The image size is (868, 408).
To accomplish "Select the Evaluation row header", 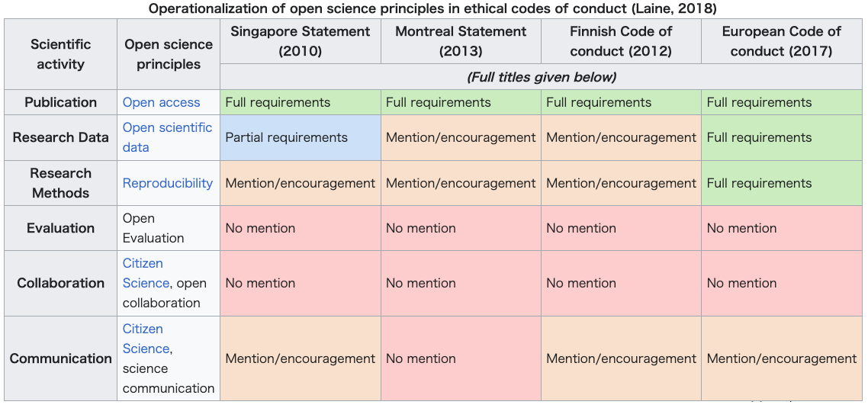I will pyautogui.click(x=61, y=228).
